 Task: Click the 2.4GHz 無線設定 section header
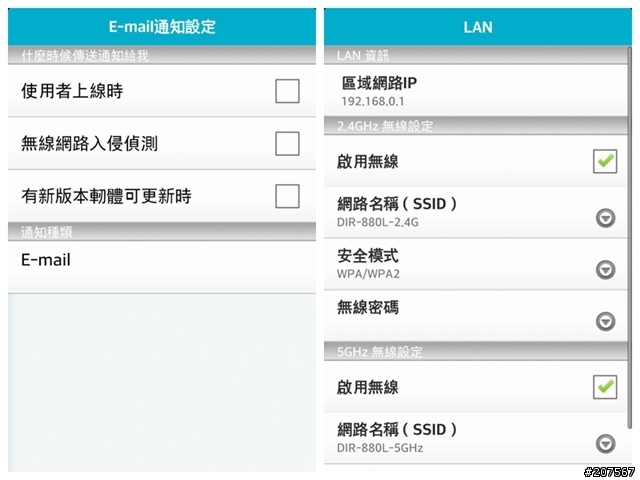(x=476, y=126)
